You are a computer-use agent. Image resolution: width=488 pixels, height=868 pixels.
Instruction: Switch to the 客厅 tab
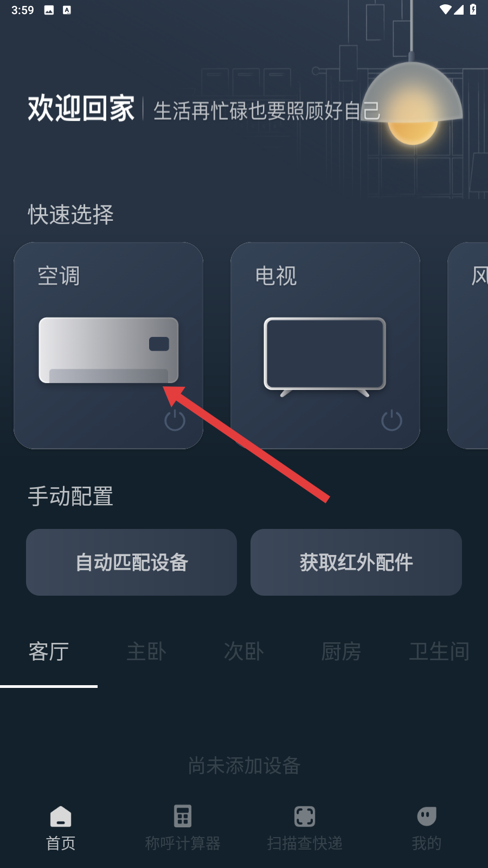click(x=49, y=652)
